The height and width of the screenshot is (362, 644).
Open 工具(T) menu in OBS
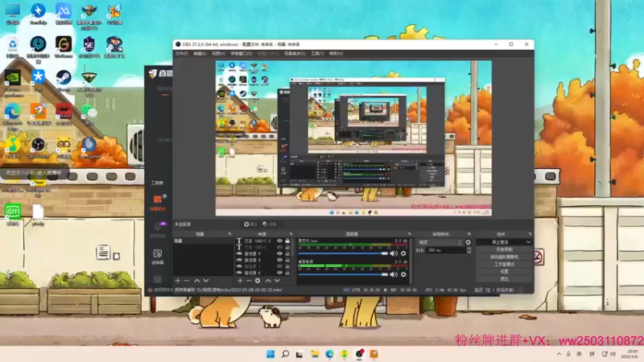(x=317, y=53)
